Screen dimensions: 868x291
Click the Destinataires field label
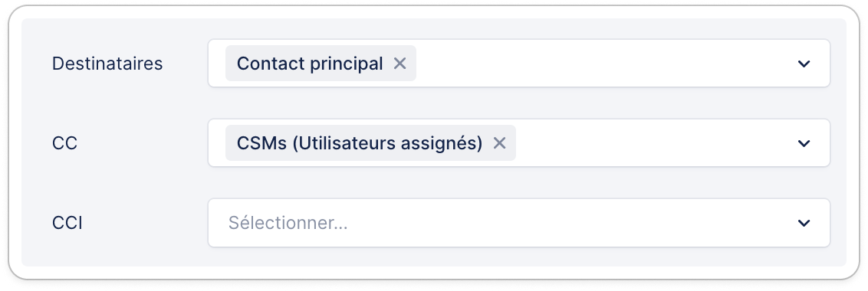pyautogui.click(x=107, y=64)
